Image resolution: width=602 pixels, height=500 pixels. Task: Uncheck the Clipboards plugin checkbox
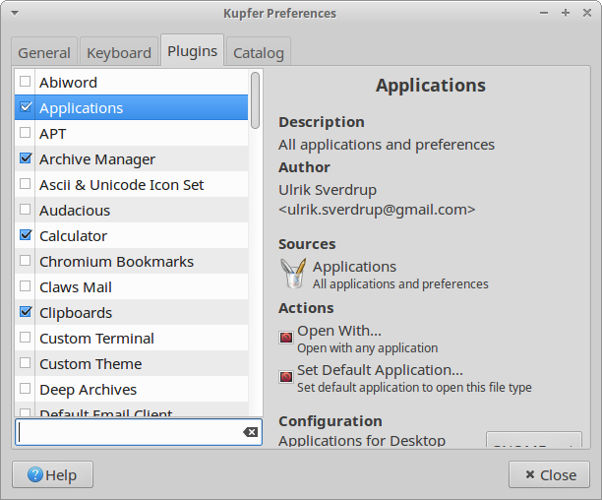25,312
